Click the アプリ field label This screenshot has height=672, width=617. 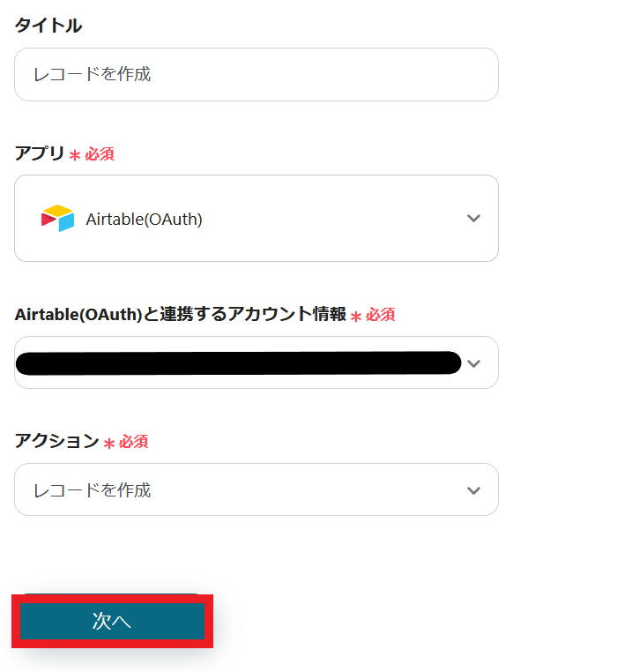[40, 153]
